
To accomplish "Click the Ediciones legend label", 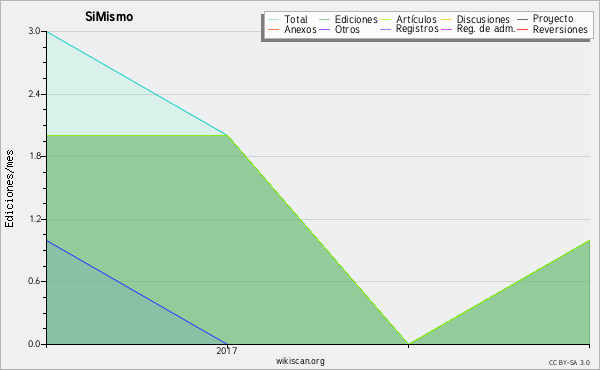I will [x=356, y=19].
